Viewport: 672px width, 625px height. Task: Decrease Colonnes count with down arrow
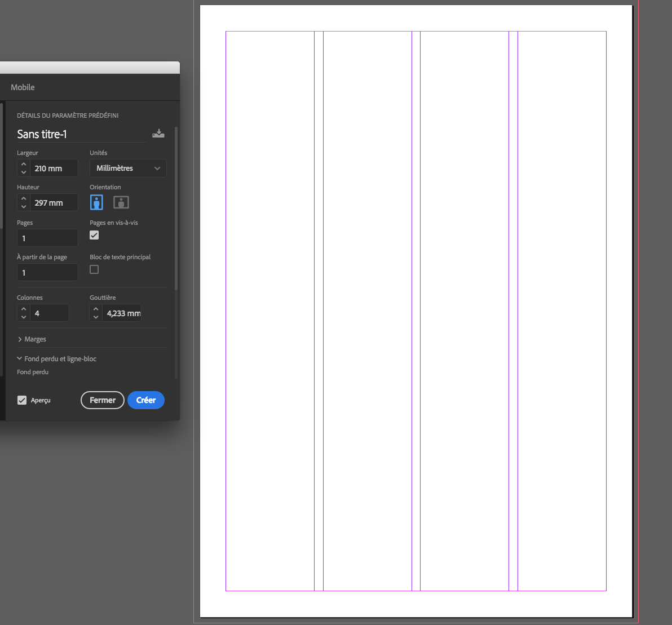point(24,317)
